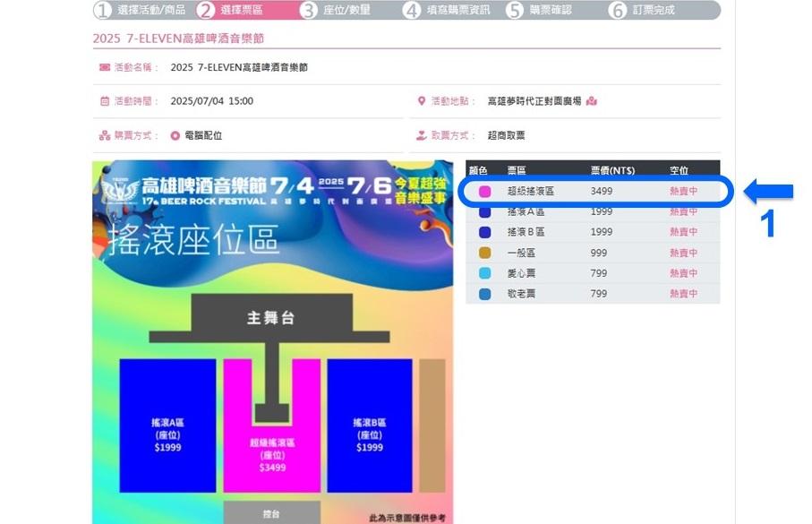Click the light blue swatch for 愛心票
This screenshot has width=812, height=524.
tap(484, 273)
